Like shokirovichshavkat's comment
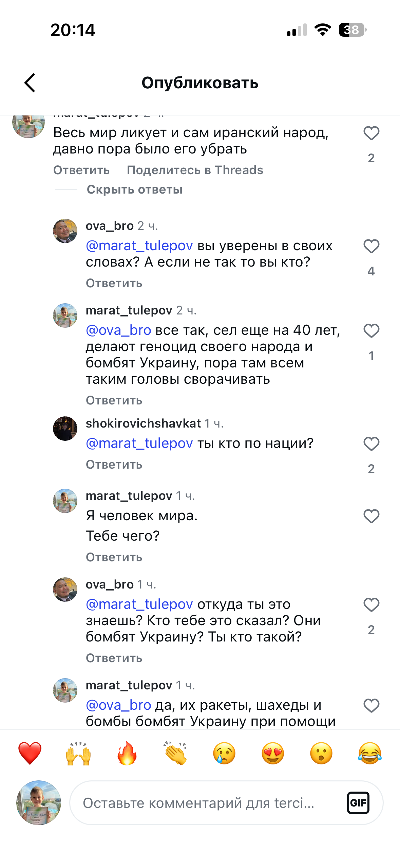This screenshot has width=400, height=868. pyautogui.click(x=371, y=444)
